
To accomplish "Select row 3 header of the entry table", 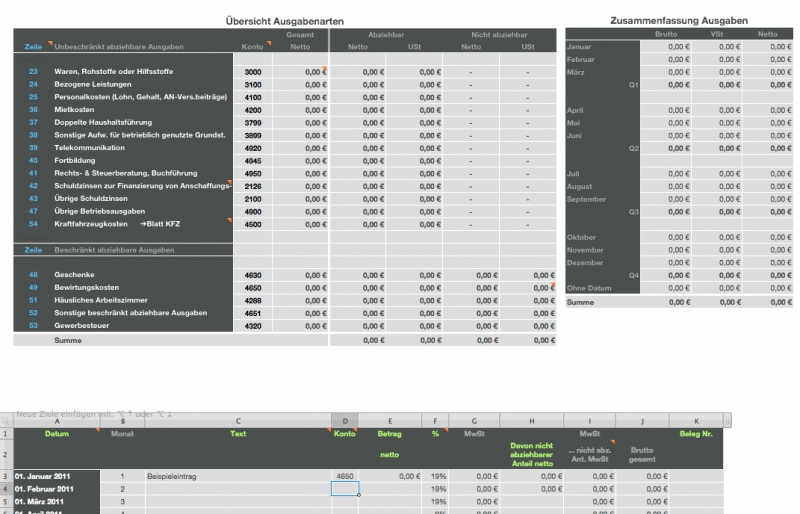I will pyautogui.click(x=6, y=477).
